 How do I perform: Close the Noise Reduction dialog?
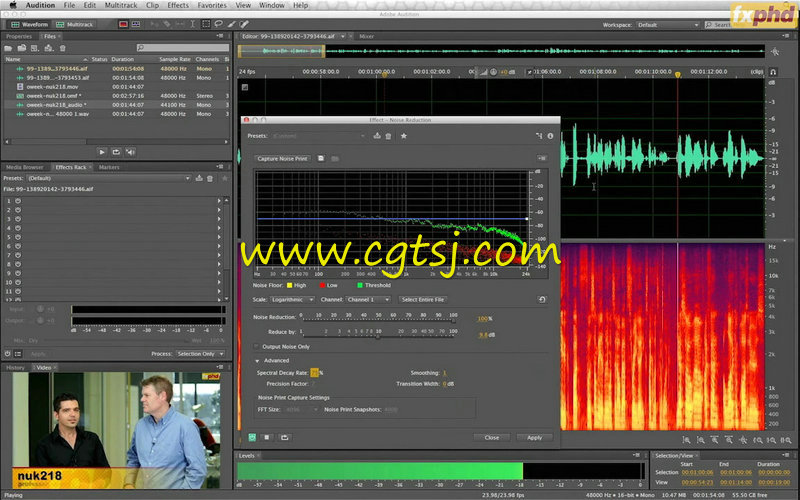pos(492,437)
